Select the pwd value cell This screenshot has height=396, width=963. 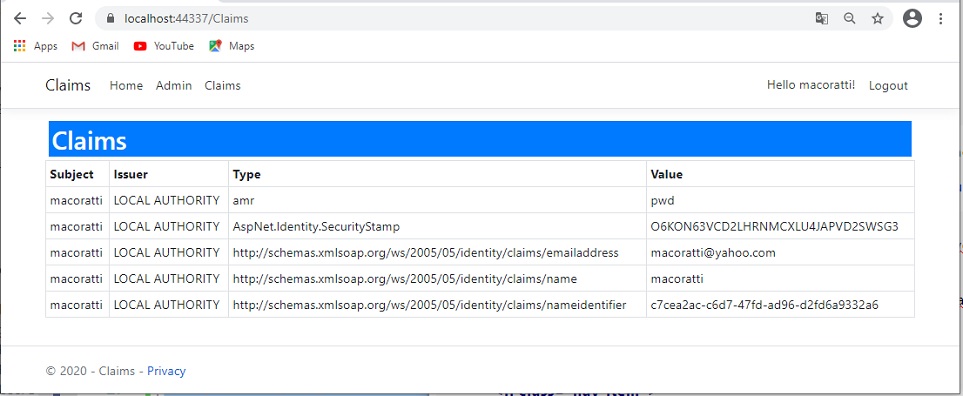click(x=780, y=200)
